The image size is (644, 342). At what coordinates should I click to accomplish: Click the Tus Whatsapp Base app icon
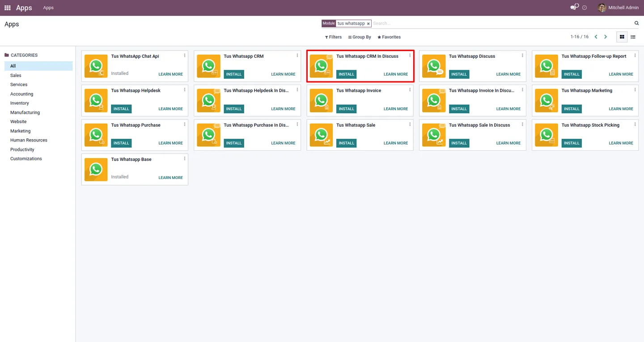click(96, 170)
